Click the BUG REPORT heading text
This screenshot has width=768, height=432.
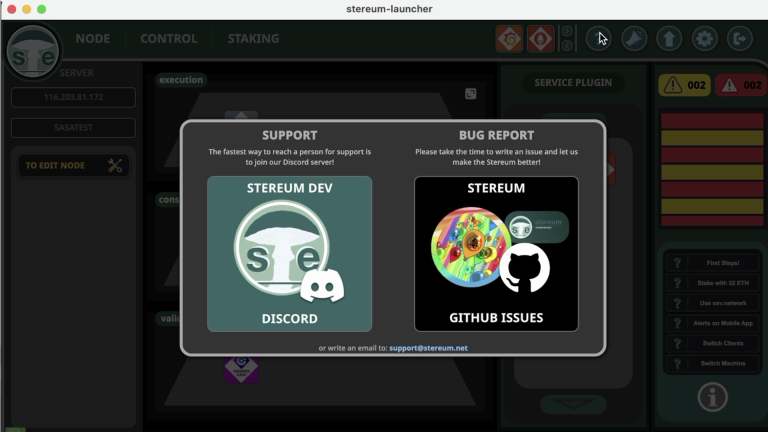click(496, 135)
